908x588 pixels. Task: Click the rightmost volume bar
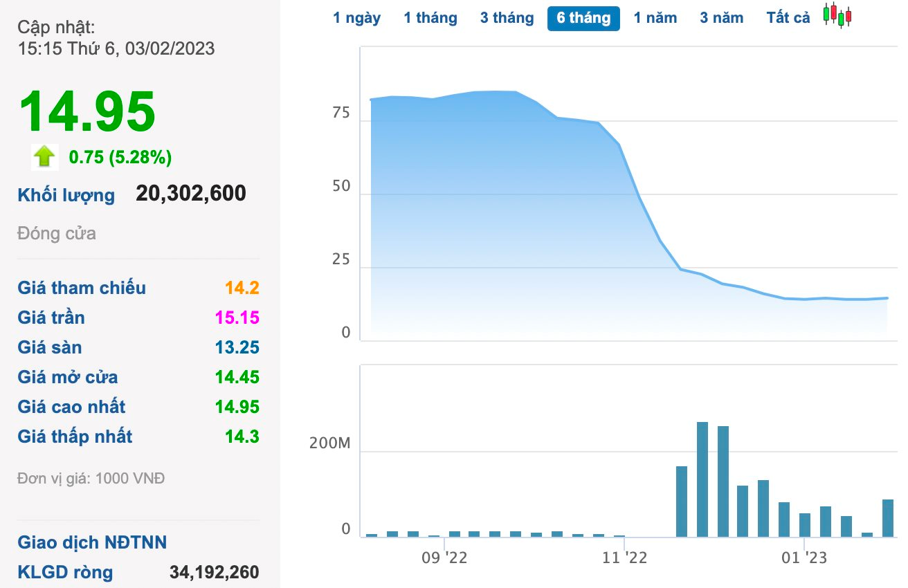click(x=888, y=517)
